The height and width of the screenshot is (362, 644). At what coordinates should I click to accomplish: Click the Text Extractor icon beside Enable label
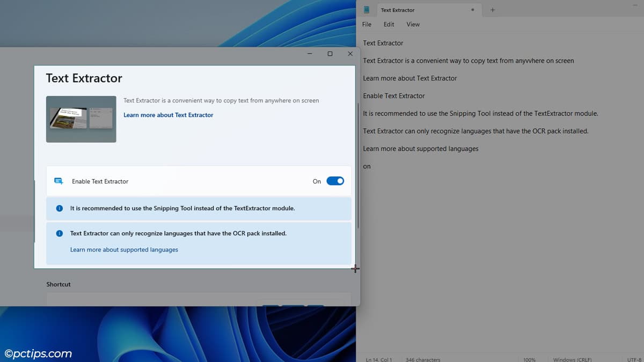pos(58,181)
